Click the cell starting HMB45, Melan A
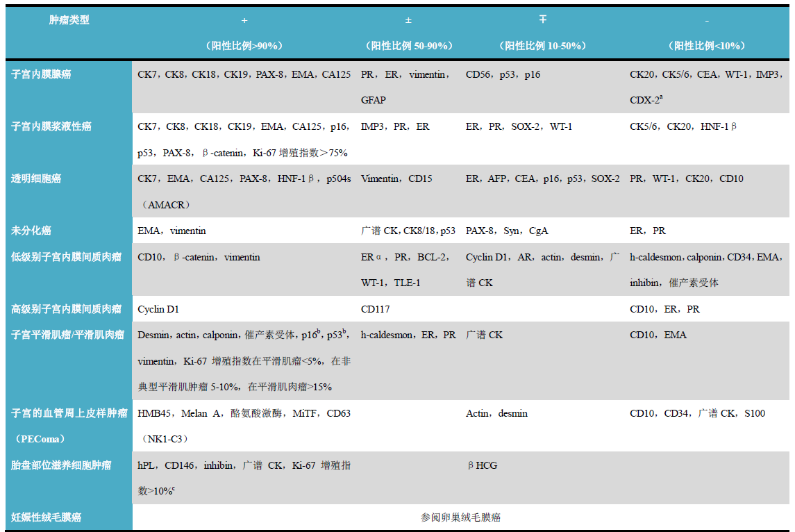795x532 pixels. (244, 413)
